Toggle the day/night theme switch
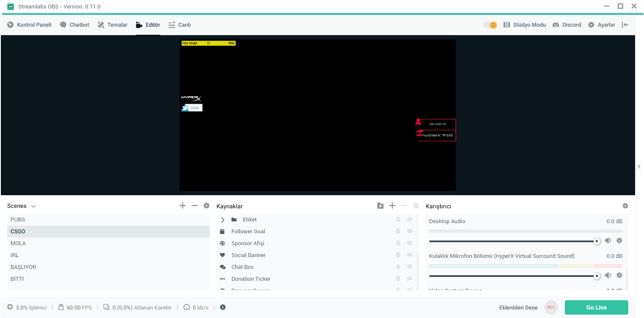 click(490, 25)
